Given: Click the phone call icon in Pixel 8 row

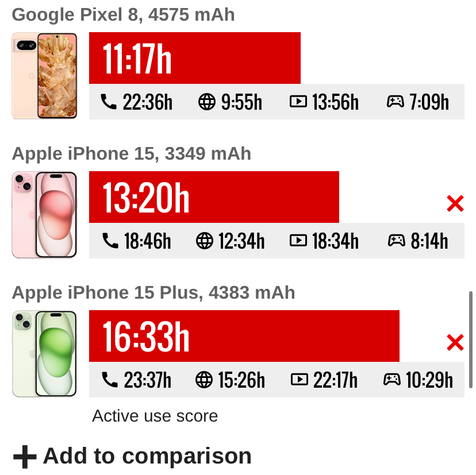Looking at the screenshot, I should pyautogui.click(x=109, y=102).
